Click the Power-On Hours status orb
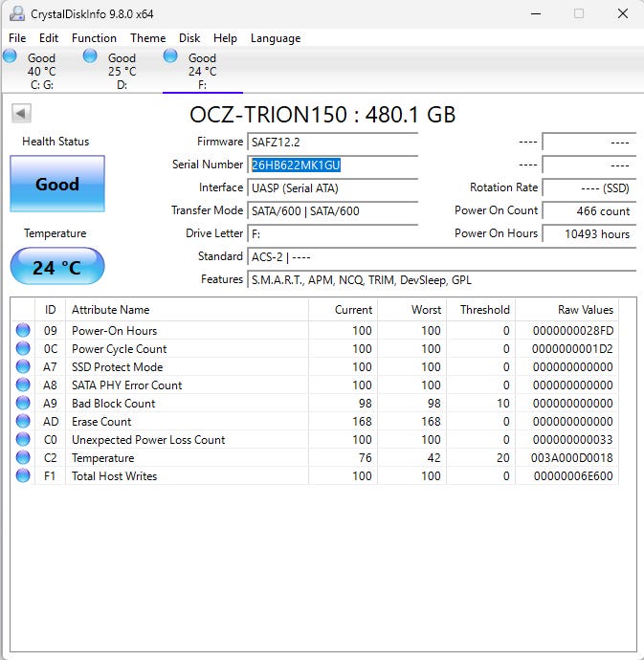 [x=23, y=331]
